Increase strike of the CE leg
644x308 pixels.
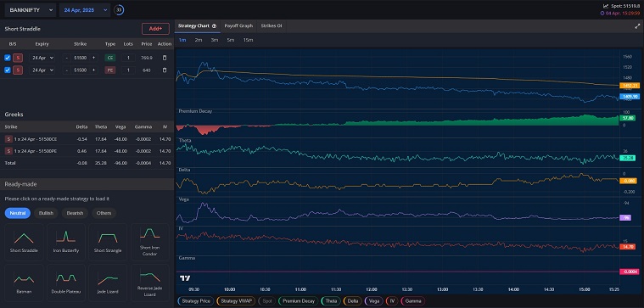click(x=93, y=58)
